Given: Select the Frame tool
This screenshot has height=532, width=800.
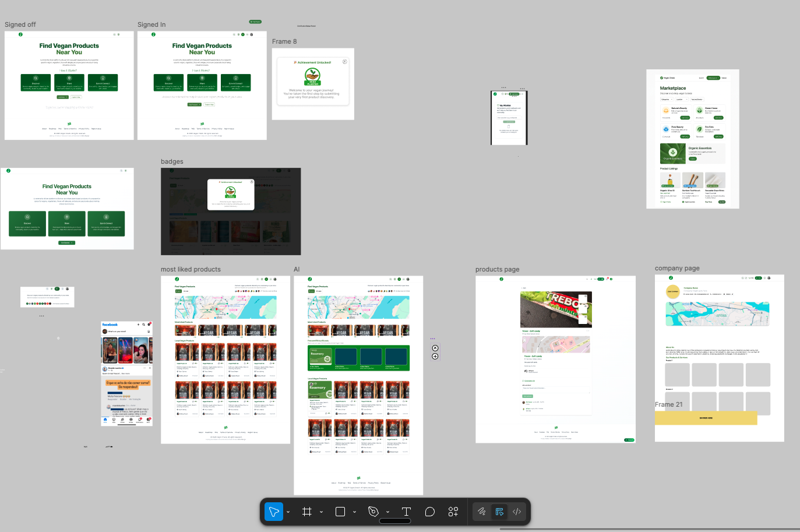Looking at the screenshot, I should [307, 512].
